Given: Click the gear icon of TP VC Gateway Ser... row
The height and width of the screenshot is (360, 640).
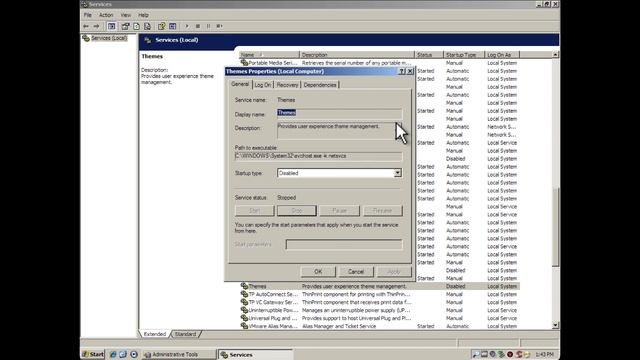Looking at the screenshot, I should coord(244,302).
